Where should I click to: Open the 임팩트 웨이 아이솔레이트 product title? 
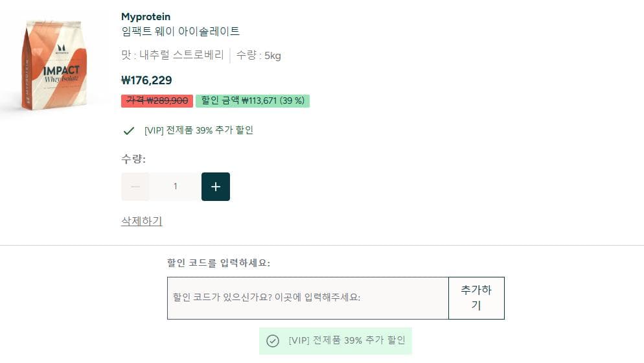(x=180, y=31)
